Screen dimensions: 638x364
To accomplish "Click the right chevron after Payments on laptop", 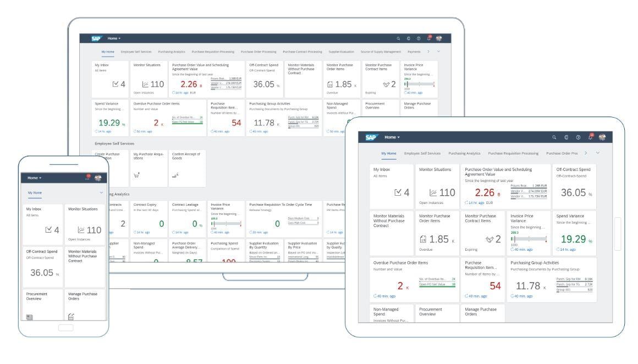I will [x=428, y=52].
